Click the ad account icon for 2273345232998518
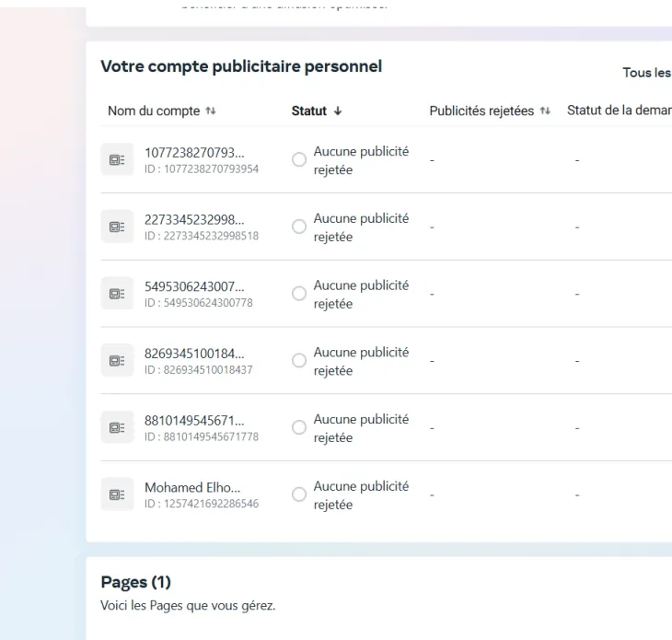The width and height of the screenshot is (672, 640). click(x=117, y=227)
